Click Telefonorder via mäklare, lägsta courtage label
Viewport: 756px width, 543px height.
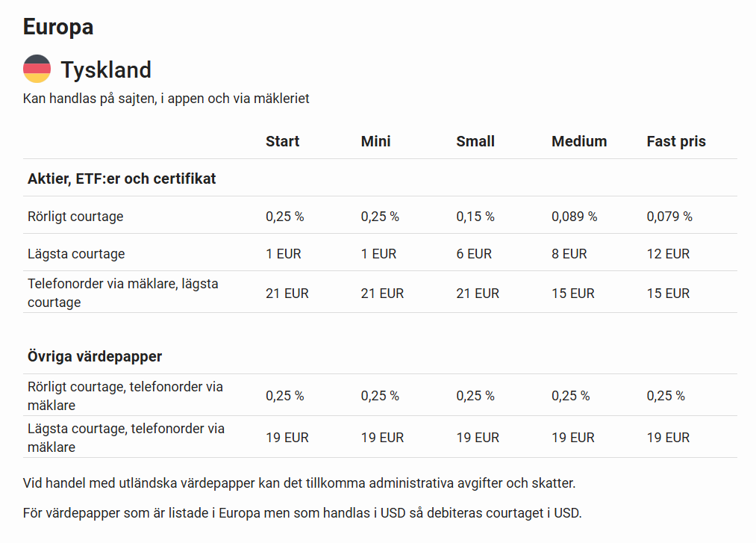[x=123, y=293]
